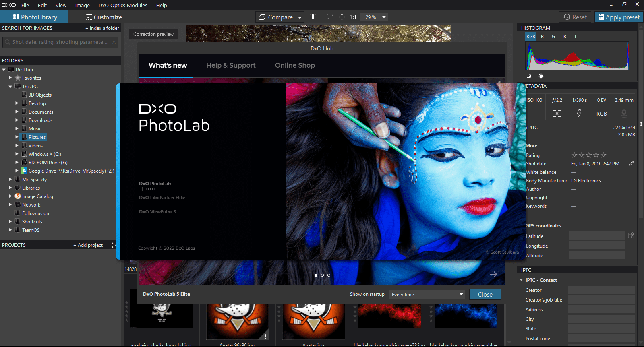Expand the Downloads folder
This screenshot has width=644, height=347.
tap(17, 120)
